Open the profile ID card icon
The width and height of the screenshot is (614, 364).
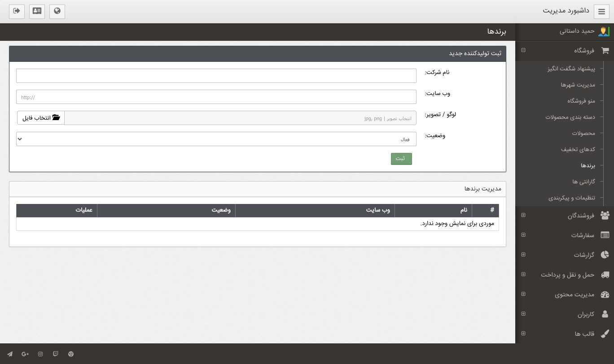[x=37, y=11]
